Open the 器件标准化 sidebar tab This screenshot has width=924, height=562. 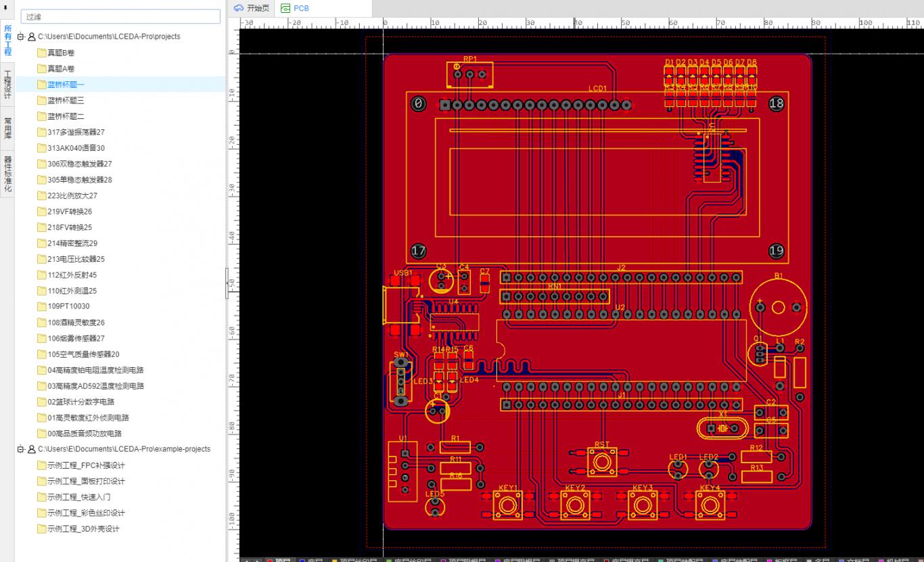coord(7,174)
